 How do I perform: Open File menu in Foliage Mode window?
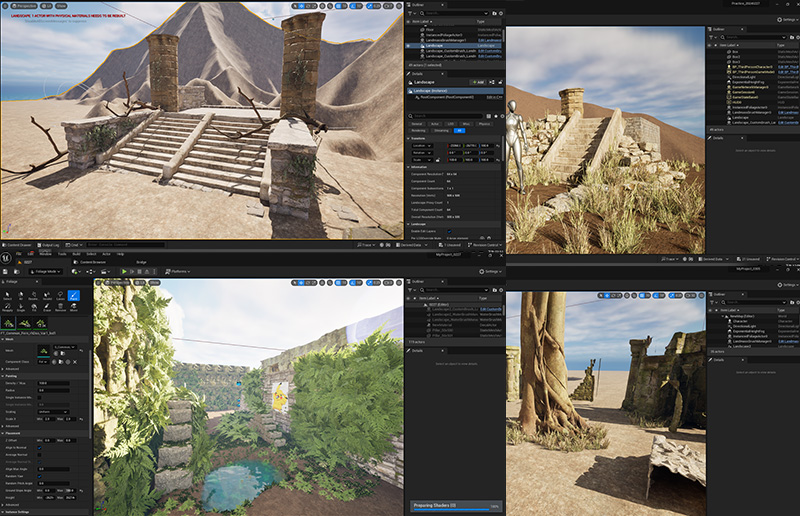click(18, 254)
